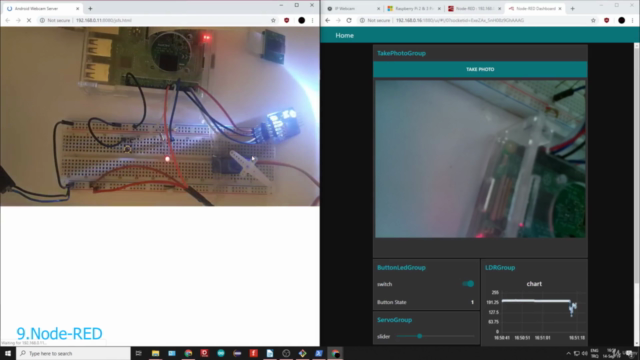Go back in the dashboard browser window
The height and width of the screenshot is (360, 640).
coord(328,20)
